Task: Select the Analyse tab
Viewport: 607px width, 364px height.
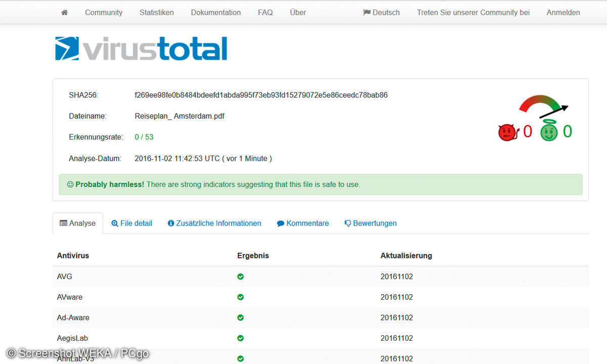Action: point(78,223)
